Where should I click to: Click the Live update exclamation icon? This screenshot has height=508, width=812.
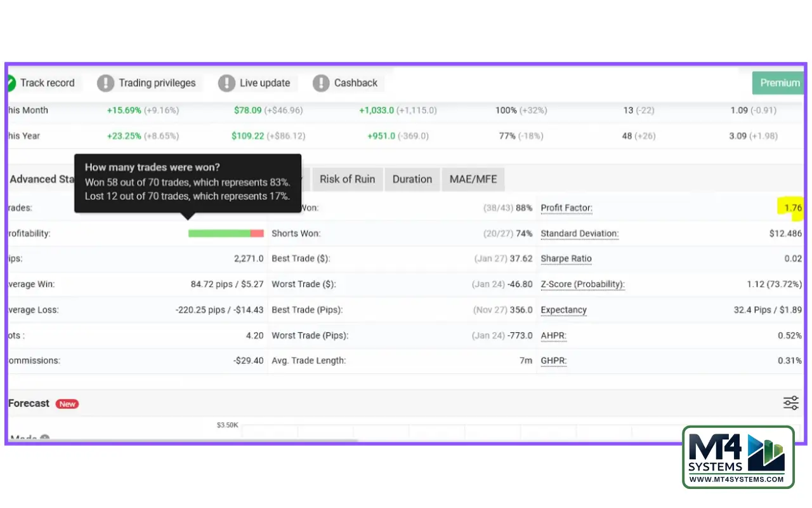click(226, 83)
